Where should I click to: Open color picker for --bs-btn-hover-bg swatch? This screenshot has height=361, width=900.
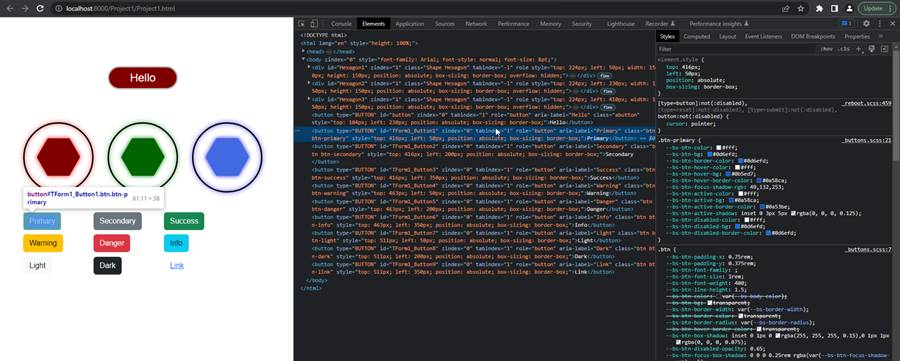click(728, 173)
